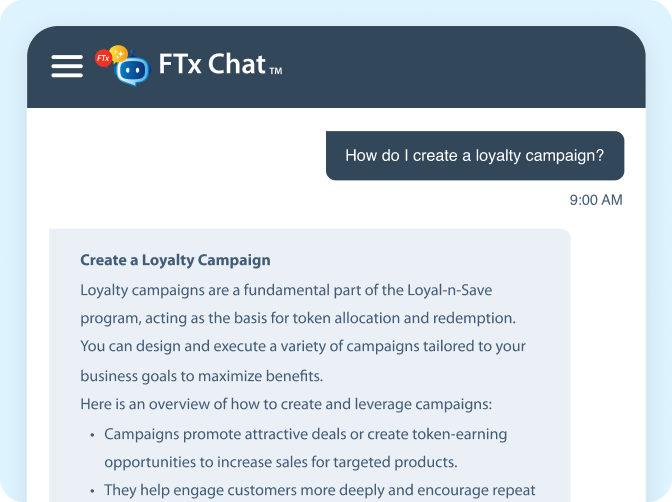
Task: Click the 'Here is an overview' sentence
Action: tap(286, 404)
